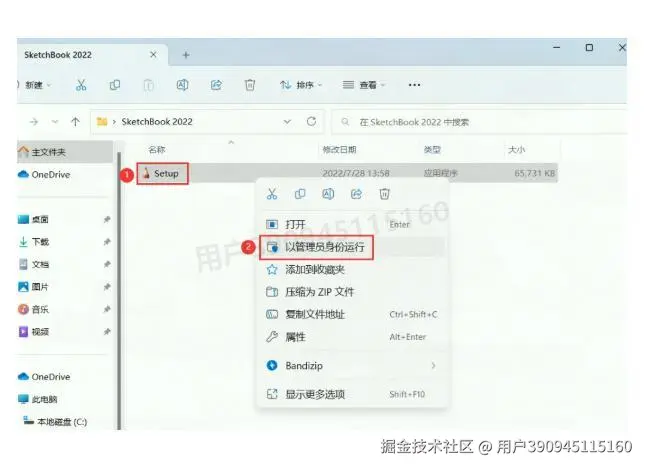645x468 pixels.
Task: Choose 以管理员身份运行 (Run as administrator)
Action: tap(352, 247)
